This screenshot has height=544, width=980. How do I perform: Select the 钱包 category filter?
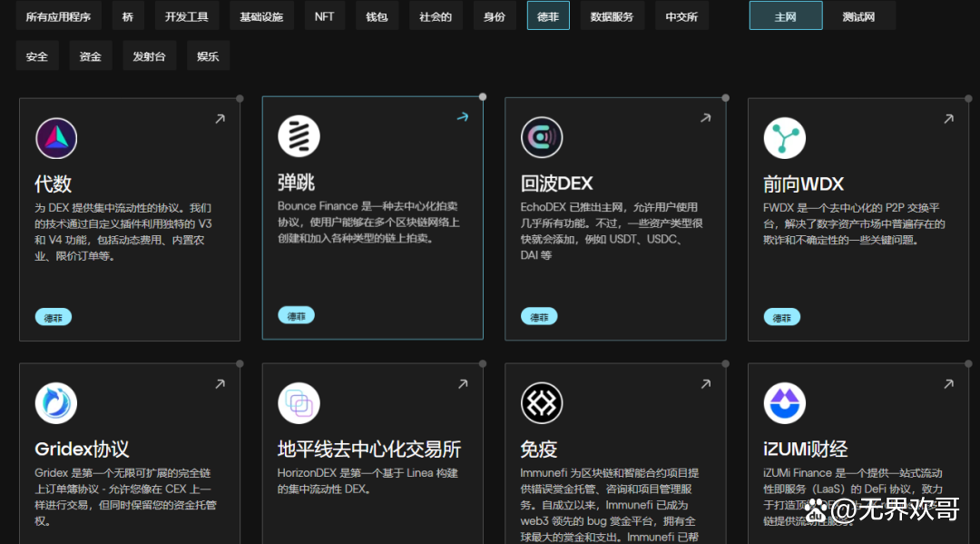tap(377, 16)
